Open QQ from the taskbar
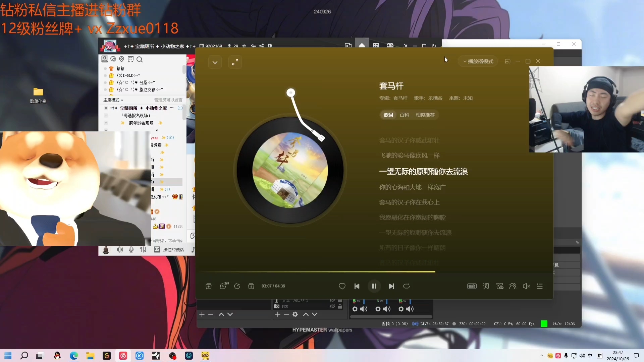Viewport: 644px width, 362px height. (57, 356)
